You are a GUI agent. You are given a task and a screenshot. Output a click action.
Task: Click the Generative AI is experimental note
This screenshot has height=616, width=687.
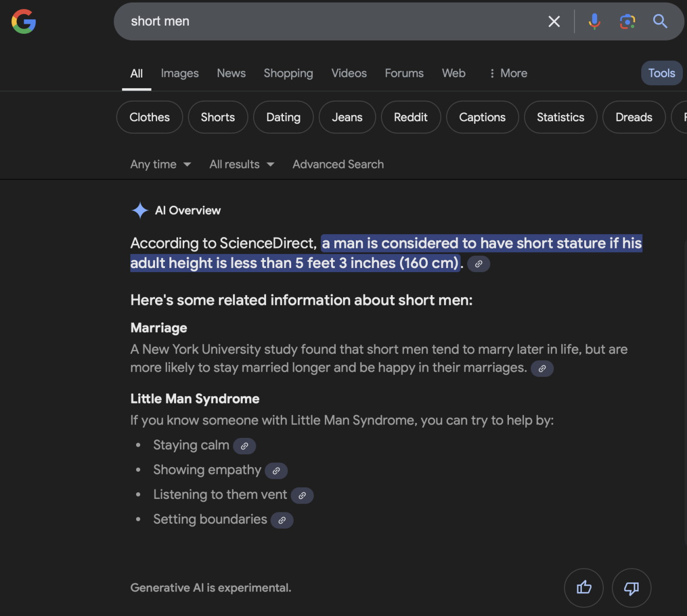click(x=211, y=588)
